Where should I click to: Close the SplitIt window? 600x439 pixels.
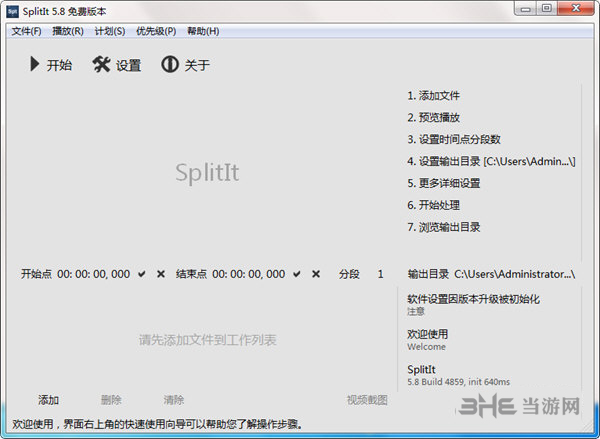[576, 9]
